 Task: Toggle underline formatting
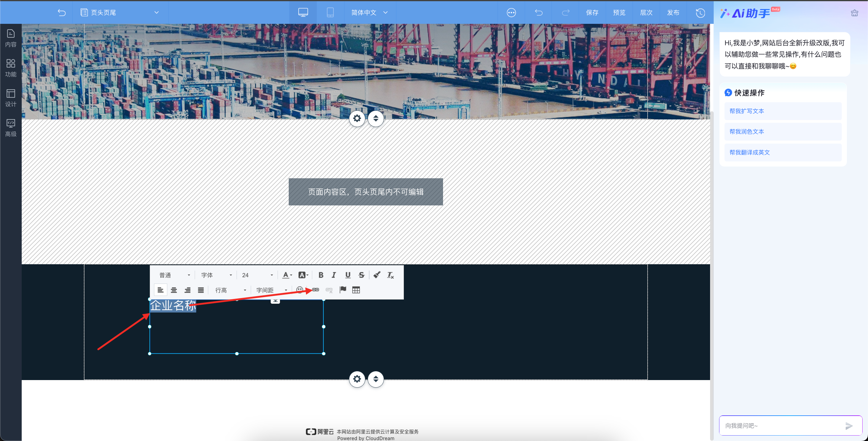pos(348,275)
